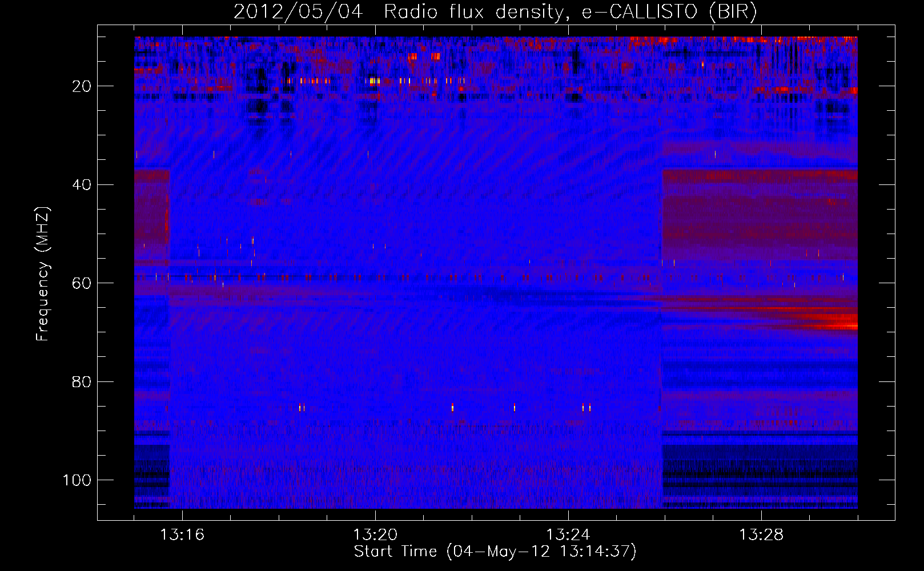Click the 60 frequency tick label
The image size is (924, 571).
pyautogui.click(x=82, y=283)
